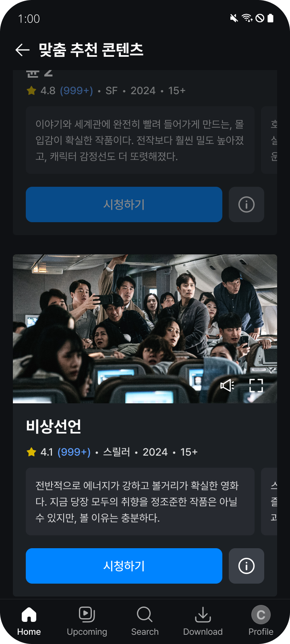Tap 시청하기 for 비상선언
Screen dimensions: 290x644
[x=124, y=566]
